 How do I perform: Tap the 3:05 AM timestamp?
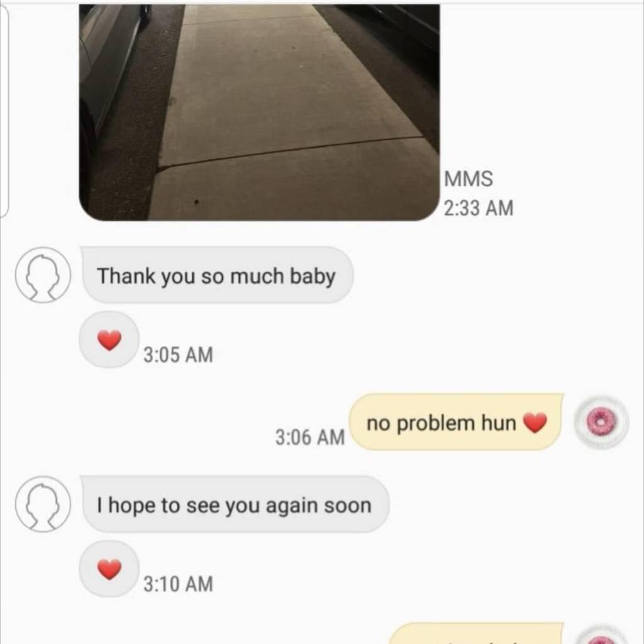[178, 355]
